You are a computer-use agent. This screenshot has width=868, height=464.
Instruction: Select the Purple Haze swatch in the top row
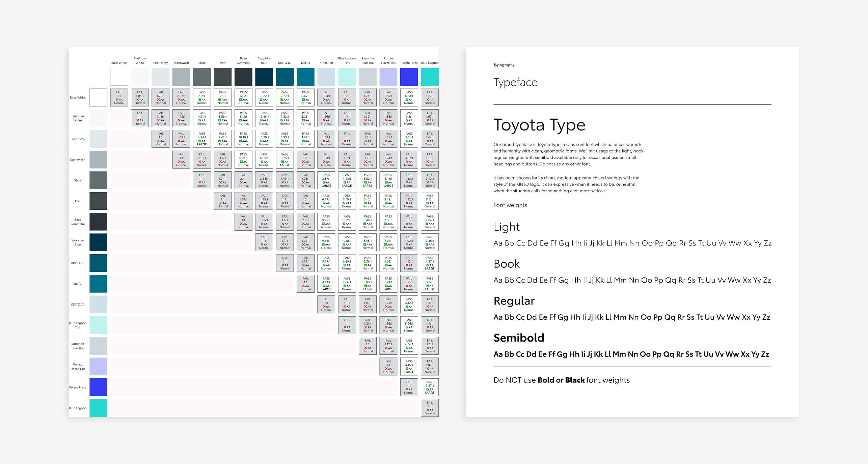[409, 77]
